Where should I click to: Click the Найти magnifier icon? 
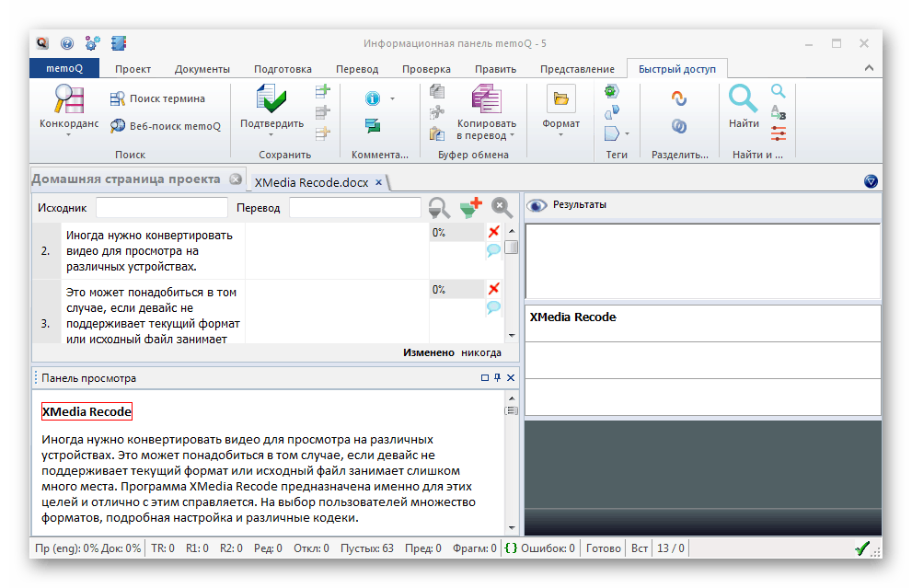(x=744, y=98)
